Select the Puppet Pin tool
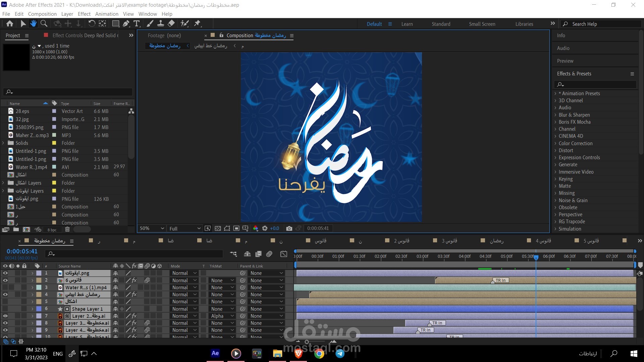The image size is (644, 362). pos(198,23)
